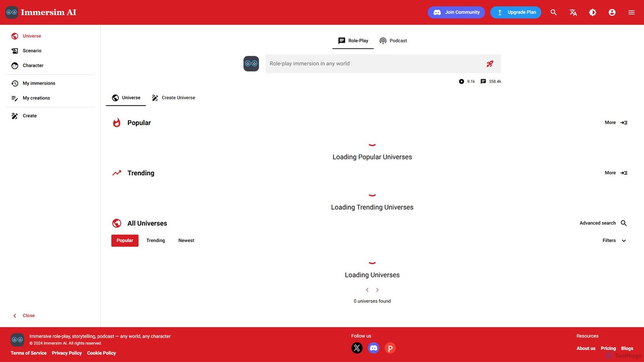Open the Create Universe tab
The image size is (644, 362).
(173, 98)
